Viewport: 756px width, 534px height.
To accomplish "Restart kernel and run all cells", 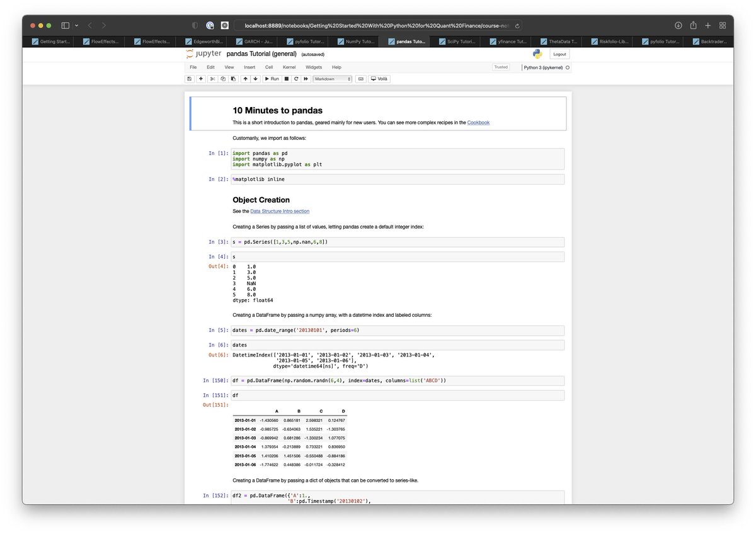I will (x=306, y=79).
